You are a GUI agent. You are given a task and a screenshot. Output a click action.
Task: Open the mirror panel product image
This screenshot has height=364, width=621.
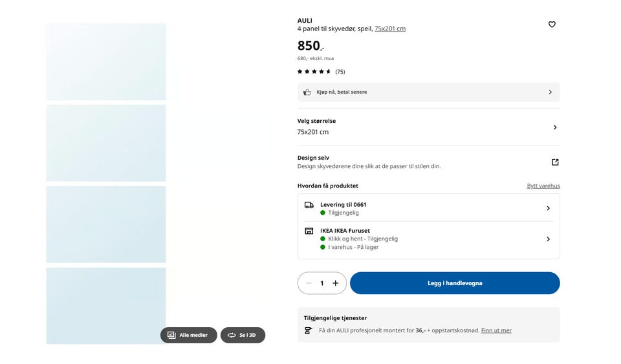[106, 184]
